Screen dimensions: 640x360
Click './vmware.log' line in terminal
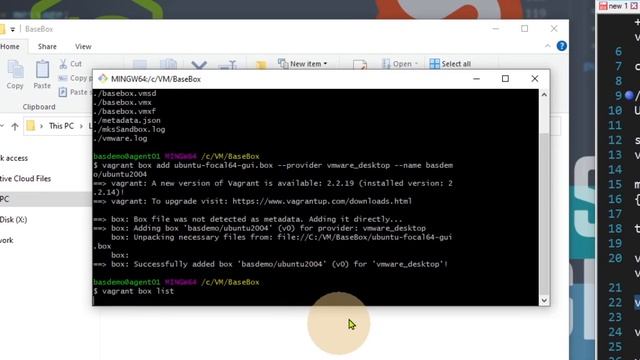120,138
